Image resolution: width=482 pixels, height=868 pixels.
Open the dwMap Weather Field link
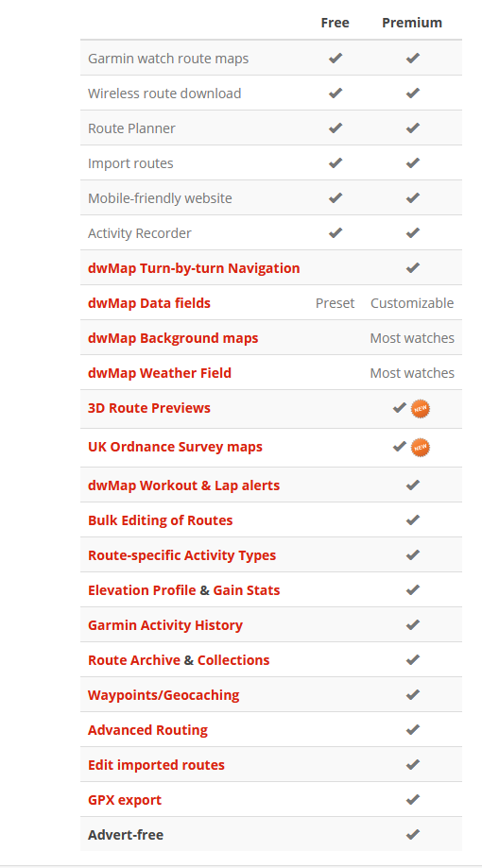pos(160,372)
